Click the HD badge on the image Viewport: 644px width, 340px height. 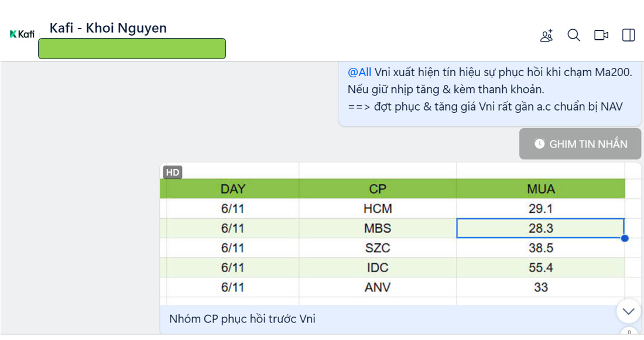[173, 172]
